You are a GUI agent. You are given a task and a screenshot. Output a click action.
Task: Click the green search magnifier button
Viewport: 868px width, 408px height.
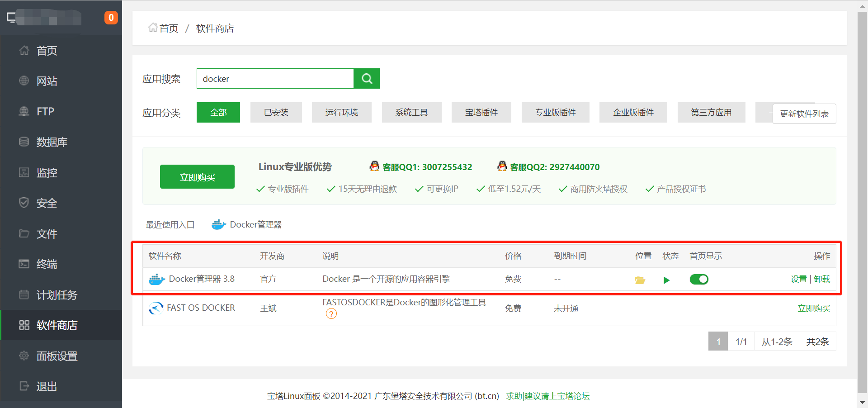[367, 79]
